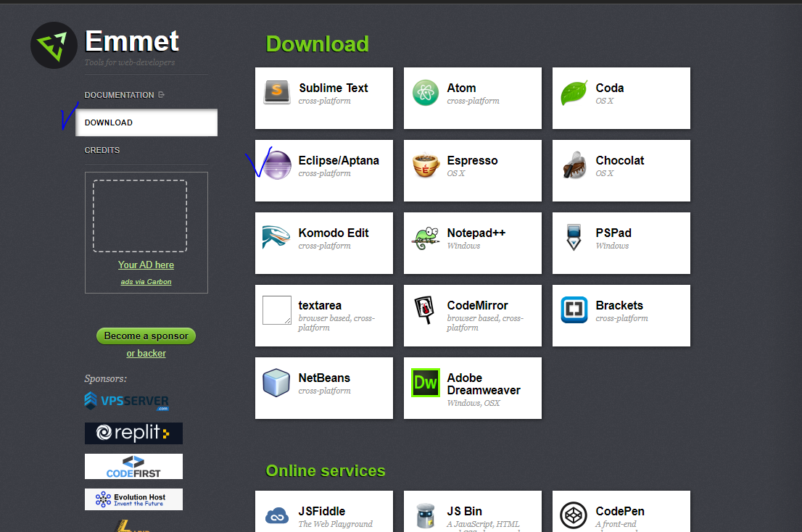This screenshot has width=802, height=532.
Task: Click the 'JS Bin' card title
Action: [x=464, y=512]
